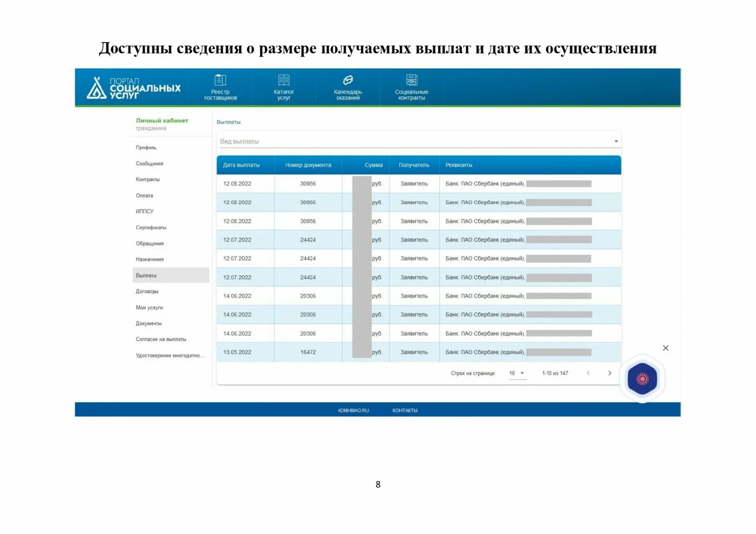756x534 pixels.
Task: Click the Календарь оказаний label
Action: point(348,95)
